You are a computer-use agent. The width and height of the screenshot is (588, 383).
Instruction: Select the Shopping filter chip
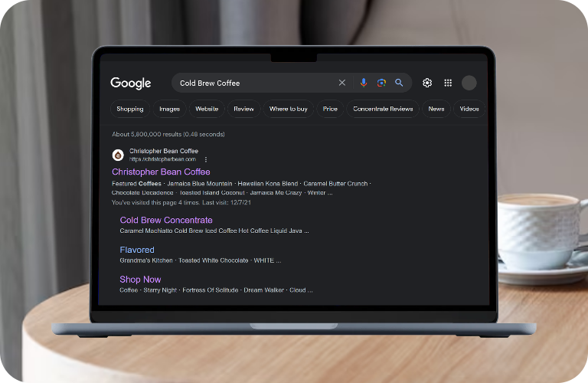tap(129, 109)
